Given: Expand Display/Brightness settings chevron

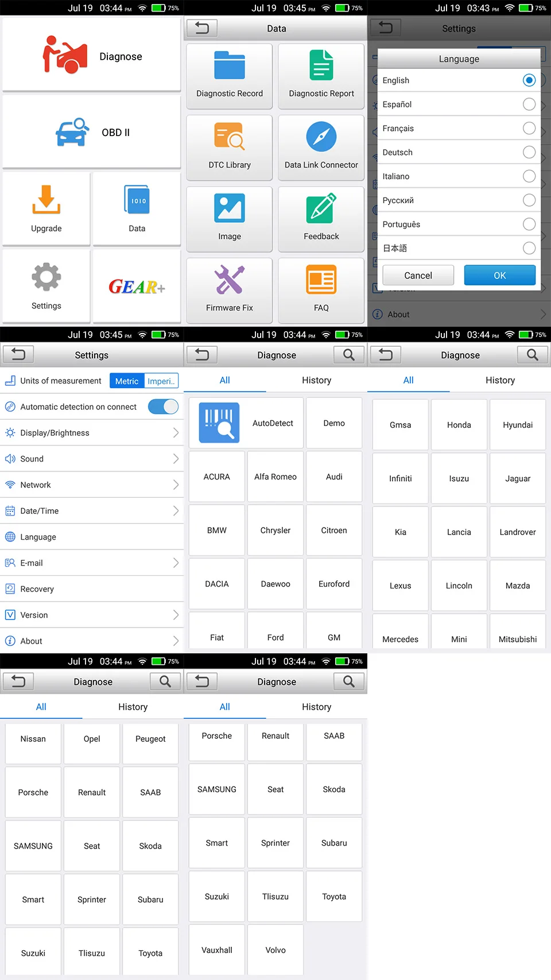Looking at the screenshot, I should coord(176,433).
